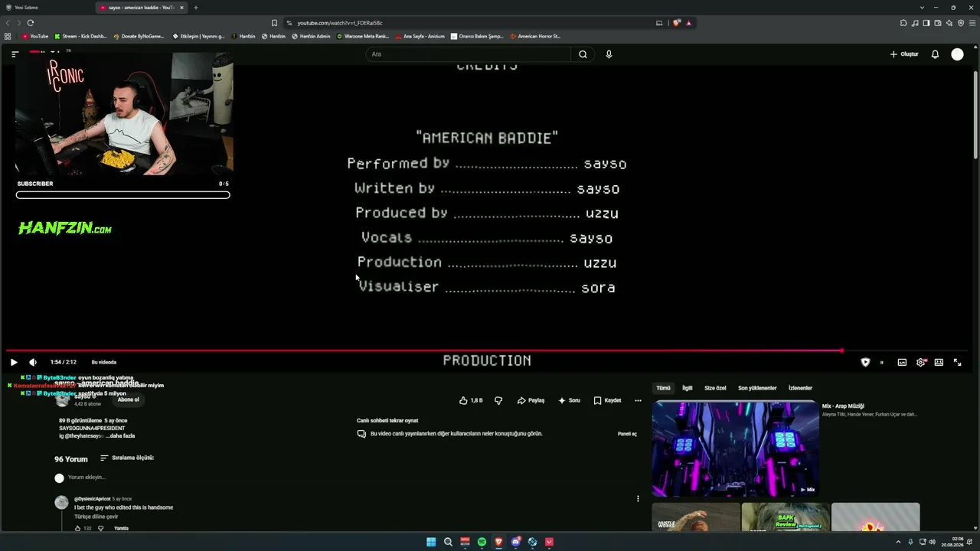Open options menu for DyslexicApricot comment

(x=638, y=499)
